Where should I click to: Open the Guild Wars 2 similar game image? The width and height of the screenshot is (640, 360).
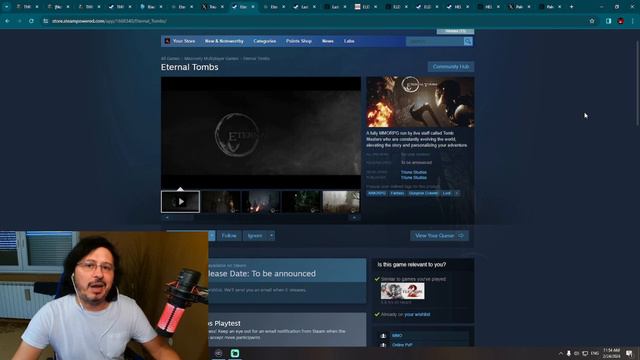[x=402, y=291]
